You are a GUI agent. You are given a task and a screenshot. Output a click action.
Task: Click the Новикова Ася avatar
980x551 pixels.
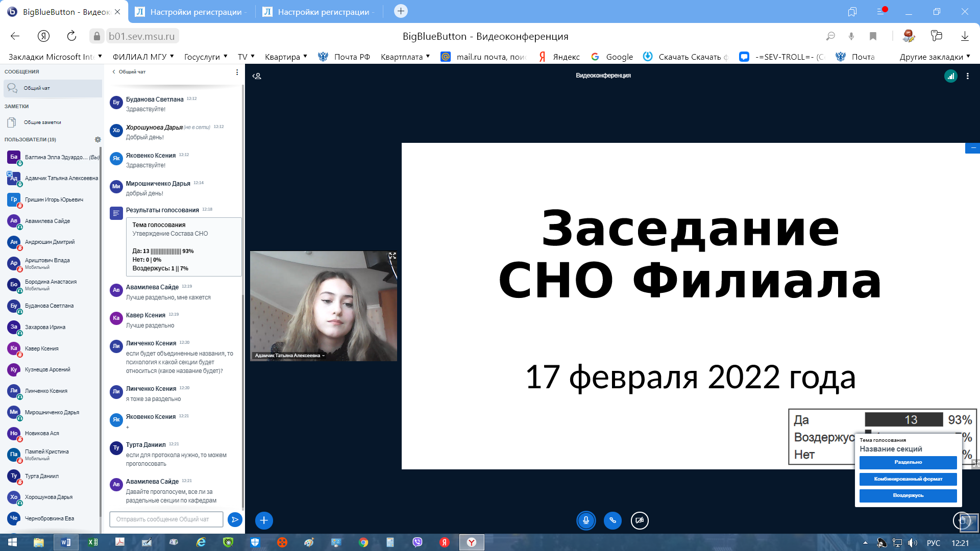point(14,433)
